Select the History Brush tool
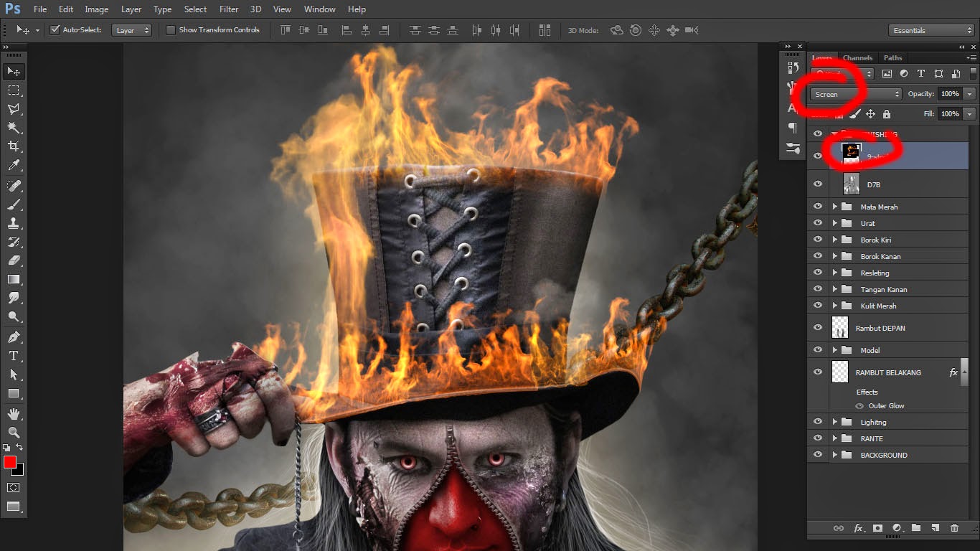The image size is (980, 551). [x=14, y=242]
